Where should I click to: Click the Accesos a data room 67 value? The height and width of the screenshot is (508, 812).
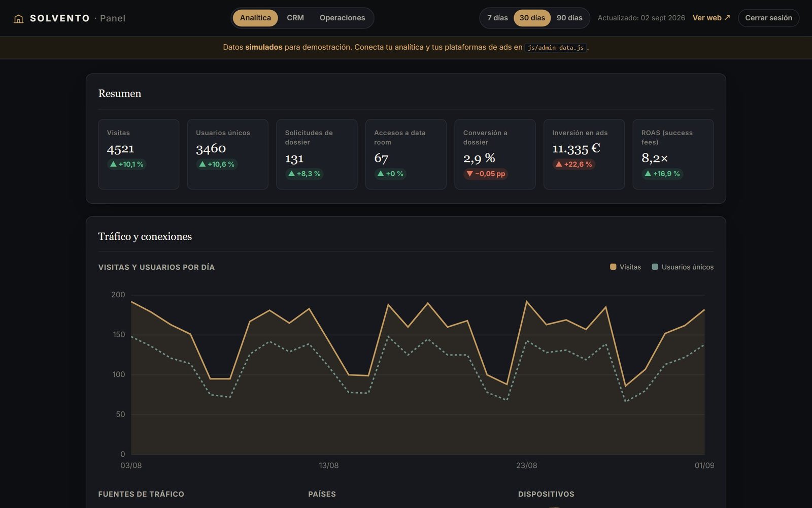381,158
